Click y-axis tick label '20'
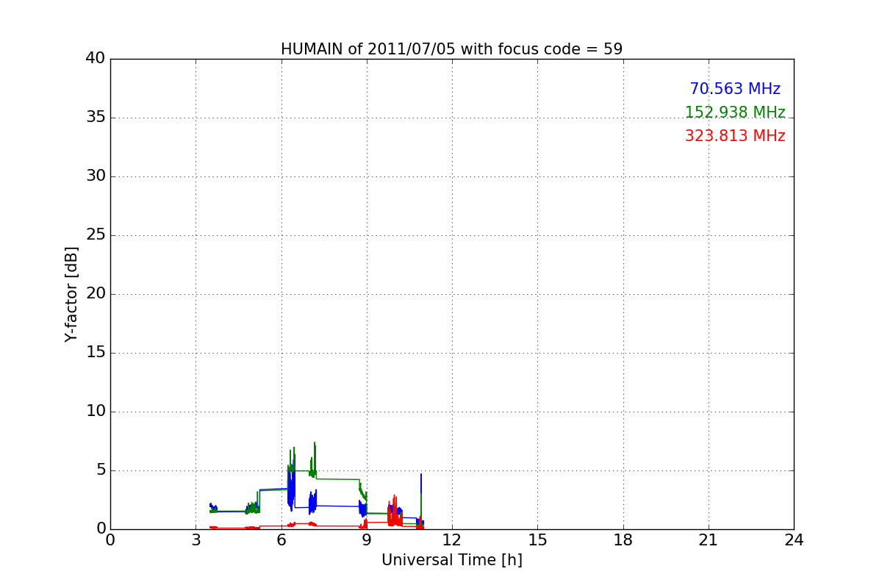The height and width of the screenshot is (588, 882). (96, 294)
